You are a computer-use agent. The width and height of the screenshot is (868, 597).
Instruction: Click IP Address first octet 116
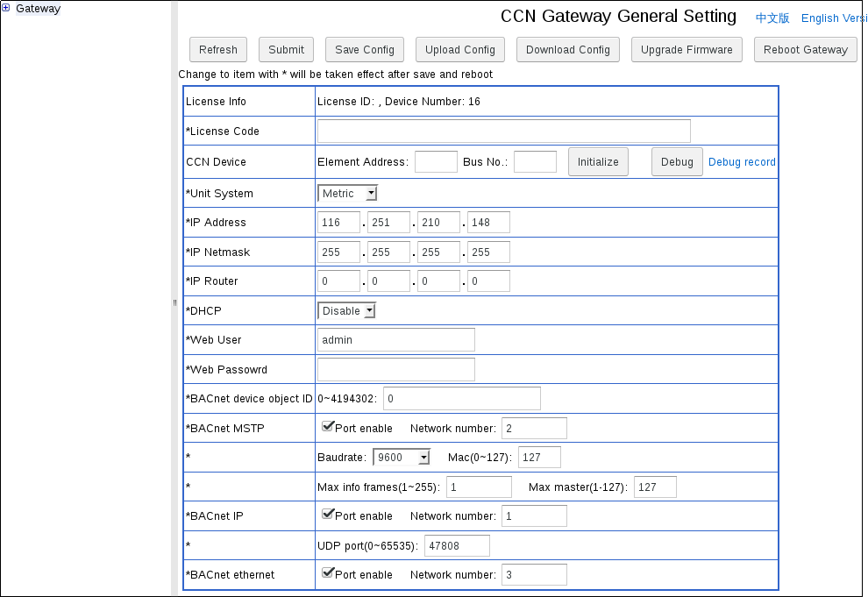pos(338,223)
